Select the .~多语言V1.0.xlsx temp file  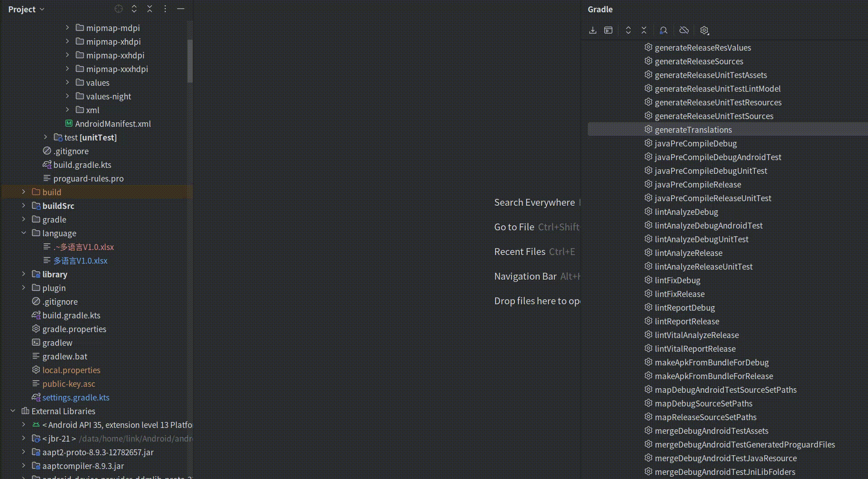84,247
